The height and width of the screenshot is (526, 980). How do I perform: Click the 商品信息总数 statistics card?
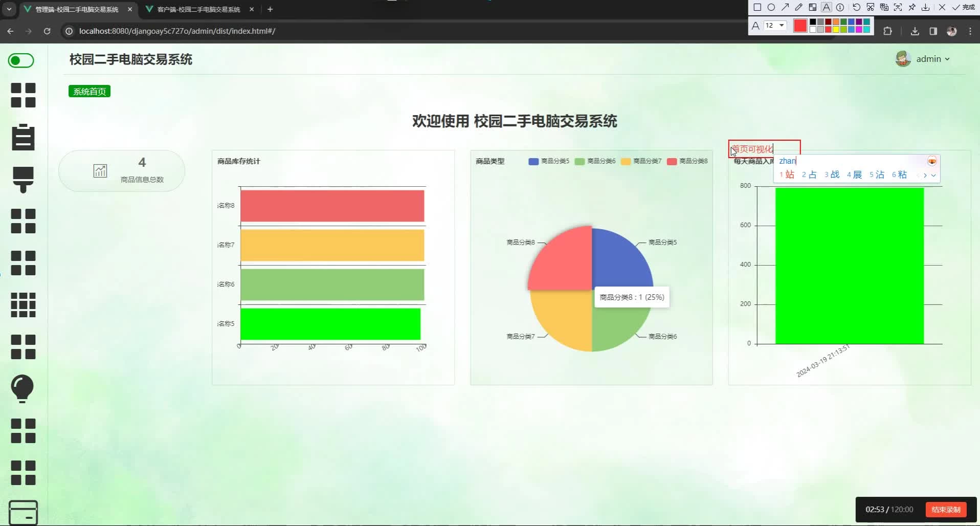pyautogui.click(x=122, y=171)
